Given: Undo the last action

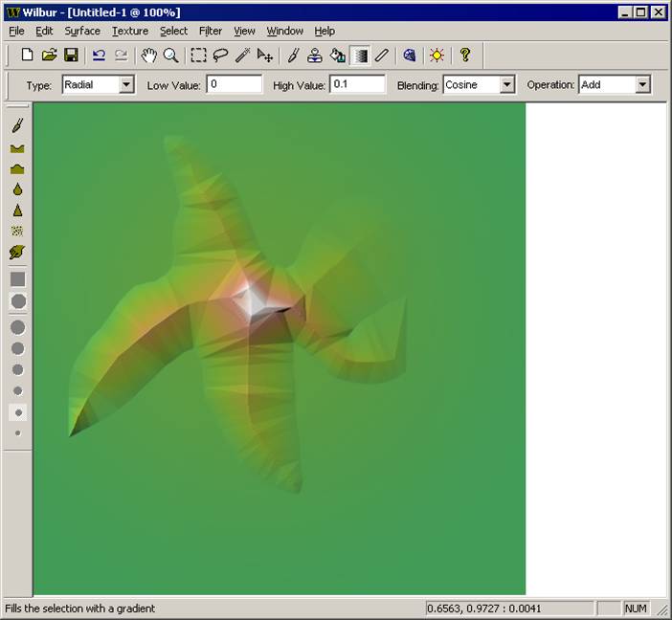Looking at the screenshot, I should point(99,55).
